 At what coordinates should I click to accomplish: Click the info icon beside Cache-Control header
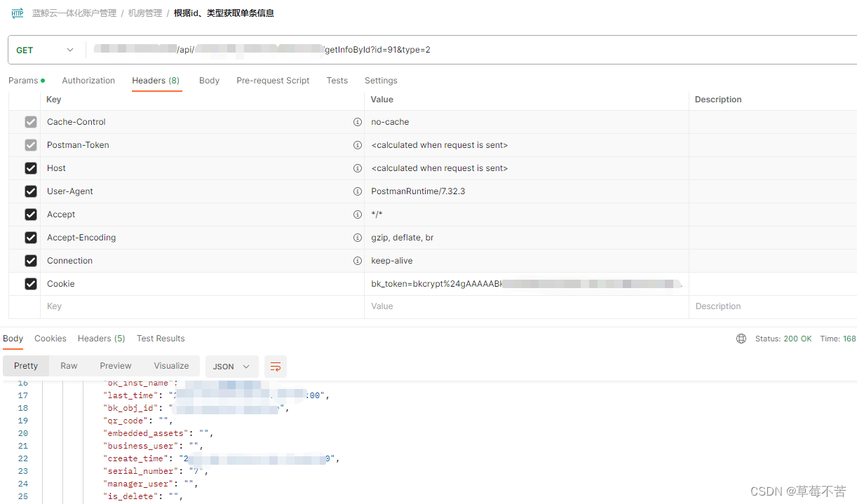point(358,121)
